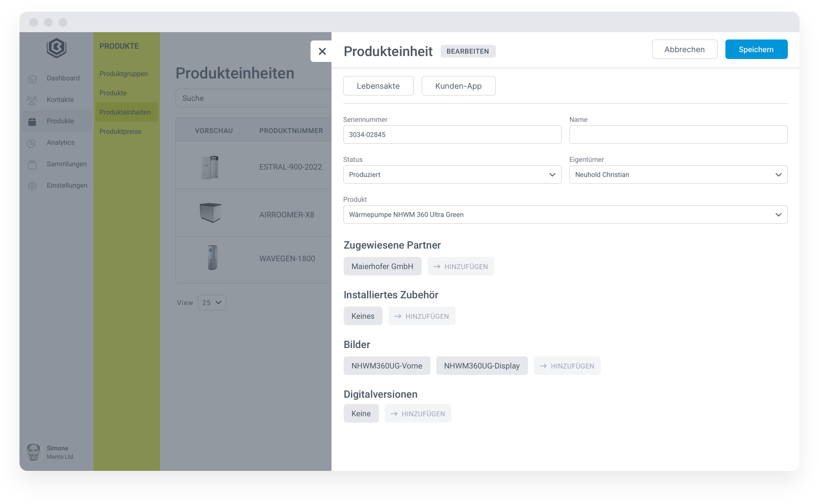Select the Maierhofer GmbH partner chip

(x=382, y=266)
